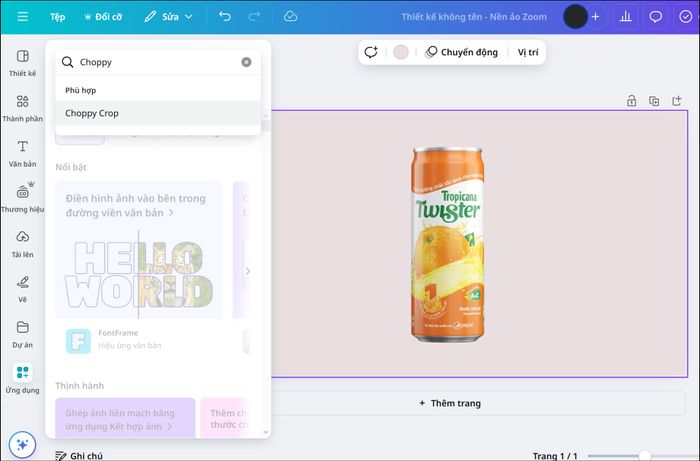The image size is (700, 461).
Task: Expand the Sửa editing mode dropdown
Action: (169, 17)
